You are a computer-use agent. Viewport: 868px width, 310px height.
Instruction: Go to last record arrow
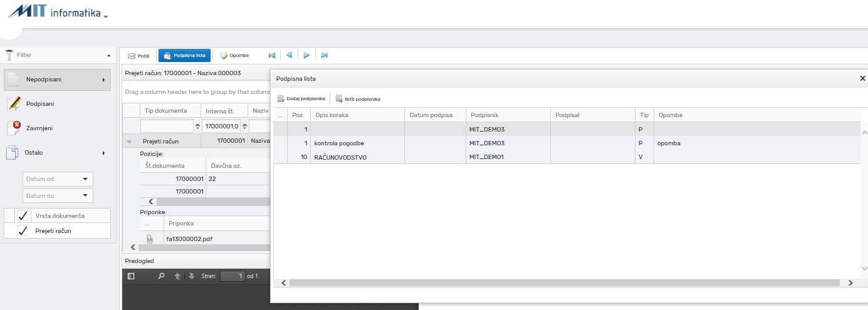pyautogui.click(x=325, y=55)
